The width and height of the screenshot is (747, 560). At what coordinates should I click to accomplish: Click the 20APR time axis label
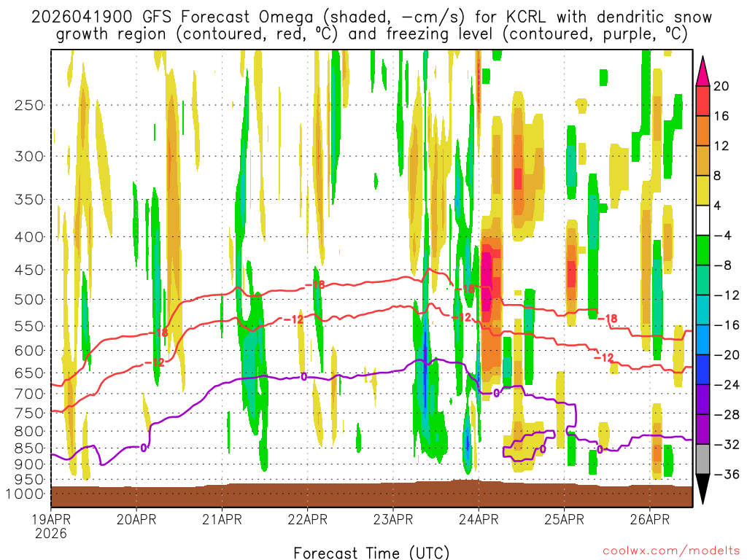click(136, 519)
